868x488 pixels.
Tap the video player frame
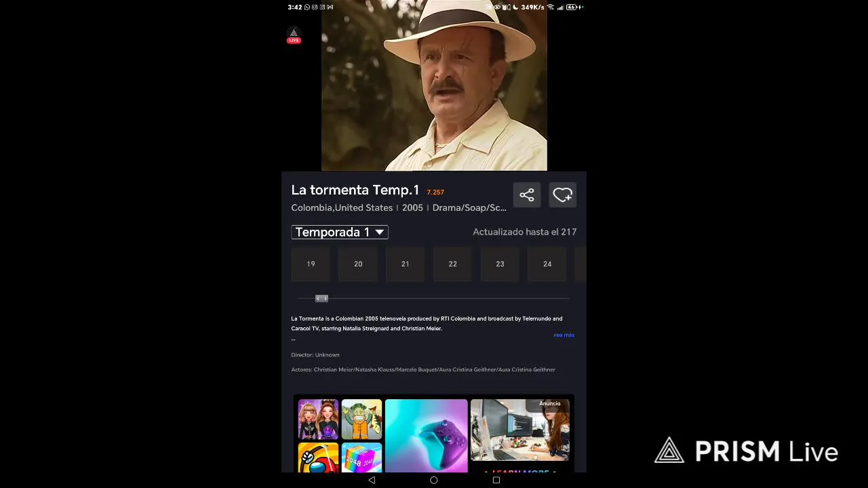[x=434, y=85]
